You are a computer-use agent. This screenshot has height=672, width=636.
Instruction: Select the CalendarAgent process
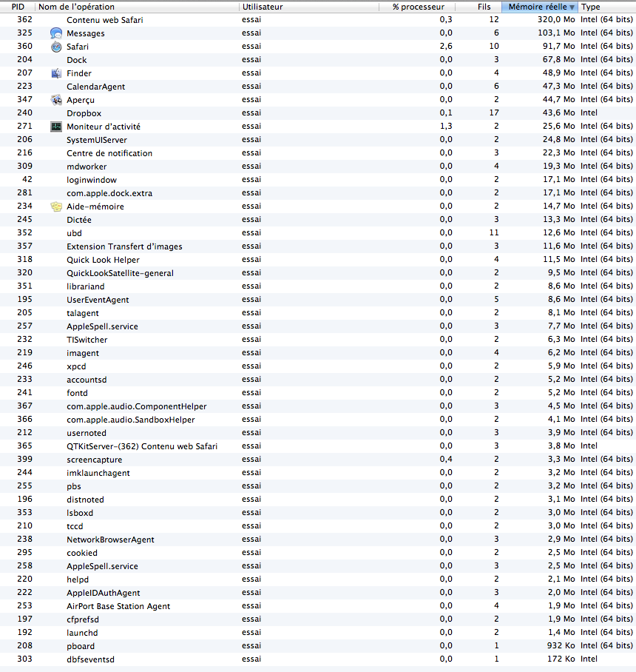tap(318, 86)
